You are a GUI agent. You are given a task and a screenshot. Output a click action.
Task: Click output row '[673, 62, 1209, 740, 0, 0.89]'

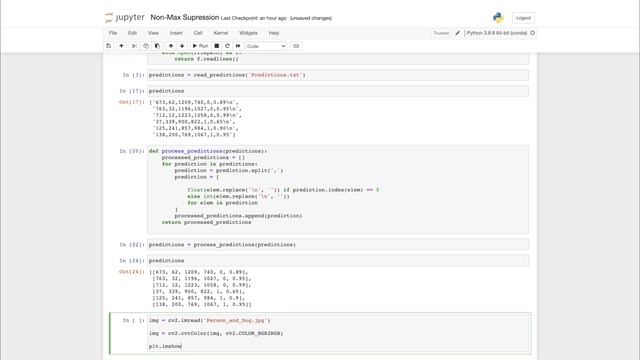[198, 272]
